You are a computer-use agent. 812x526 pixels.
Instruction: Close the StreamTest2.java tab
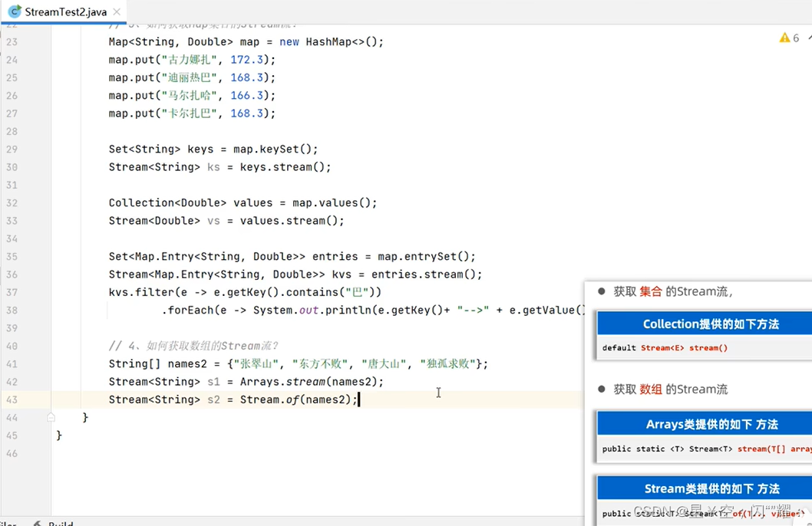pyautogui.click(x=117, y=12)
